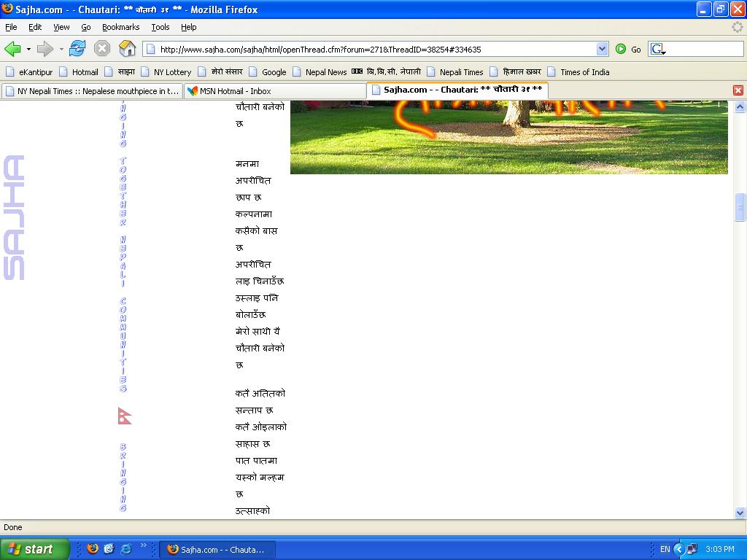Go to the Home page

click(127, 49)
